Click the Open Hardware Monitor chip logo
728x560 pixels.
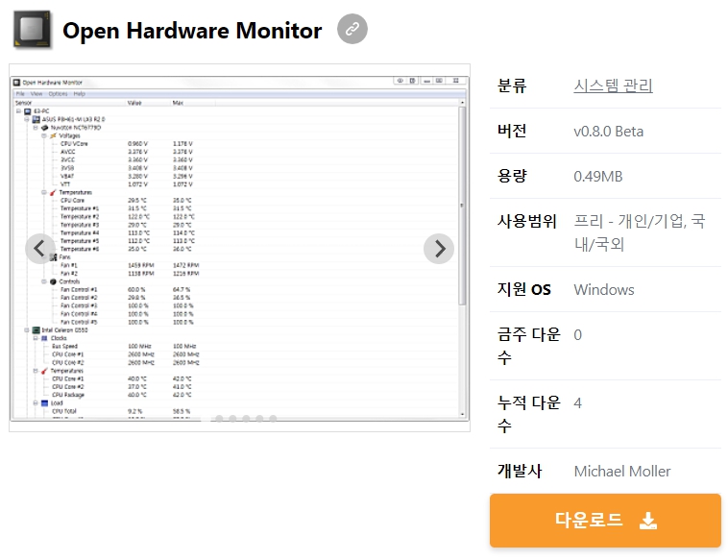[x=32, y=30]
